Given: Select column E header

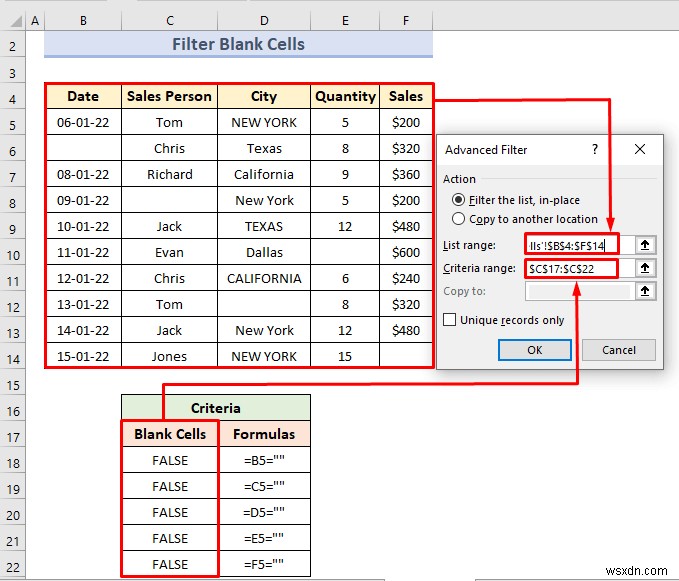Looking at the screenshot, I should coord(345,21).
